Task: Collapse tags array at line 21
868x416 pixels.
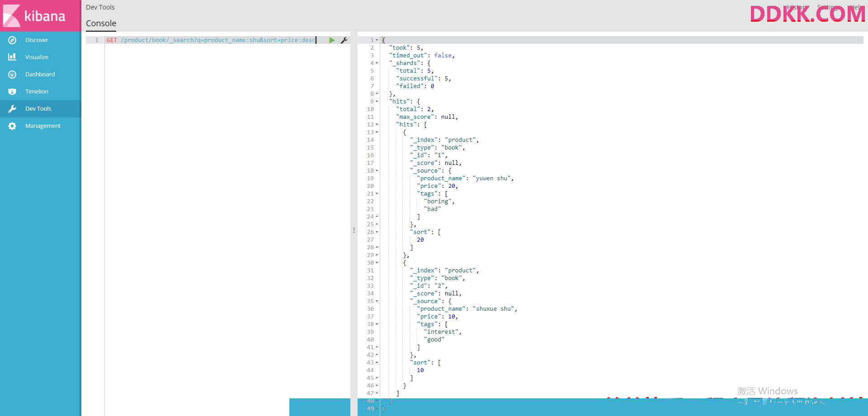Action: point(377,194)
